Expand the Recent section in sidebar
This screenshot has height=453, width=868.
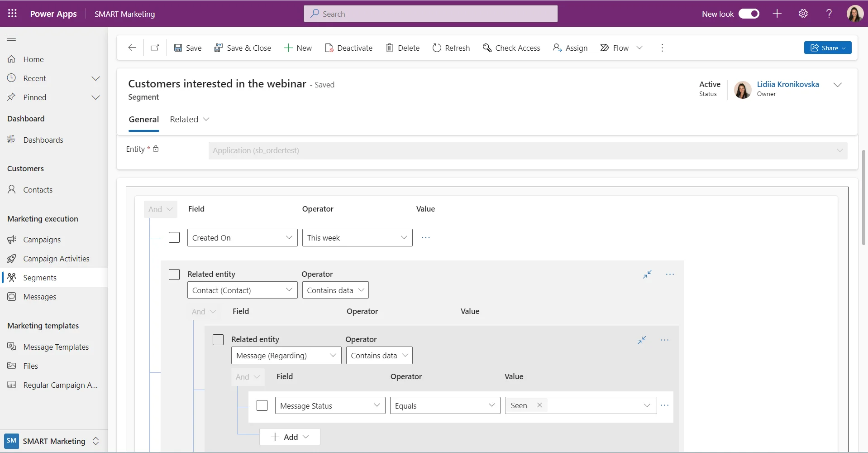[95, 78]
